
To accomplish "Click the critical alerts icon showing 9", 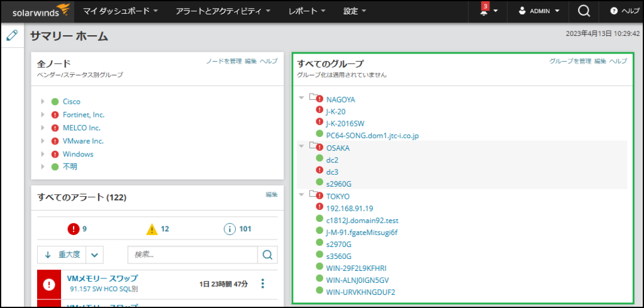I will pyautogui.click(x=73, y=229).
